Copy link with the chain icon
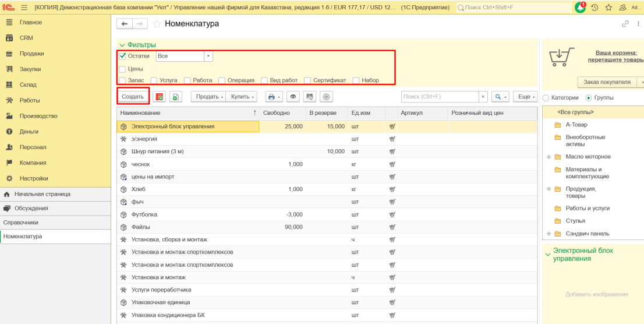 tap(625, 24)
